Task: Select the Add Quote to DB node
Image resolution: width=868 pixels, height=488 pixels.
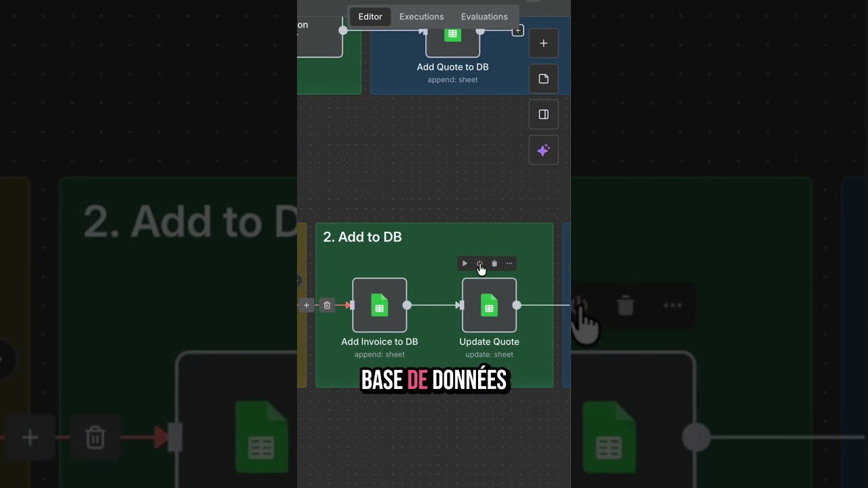Action: 452,41
